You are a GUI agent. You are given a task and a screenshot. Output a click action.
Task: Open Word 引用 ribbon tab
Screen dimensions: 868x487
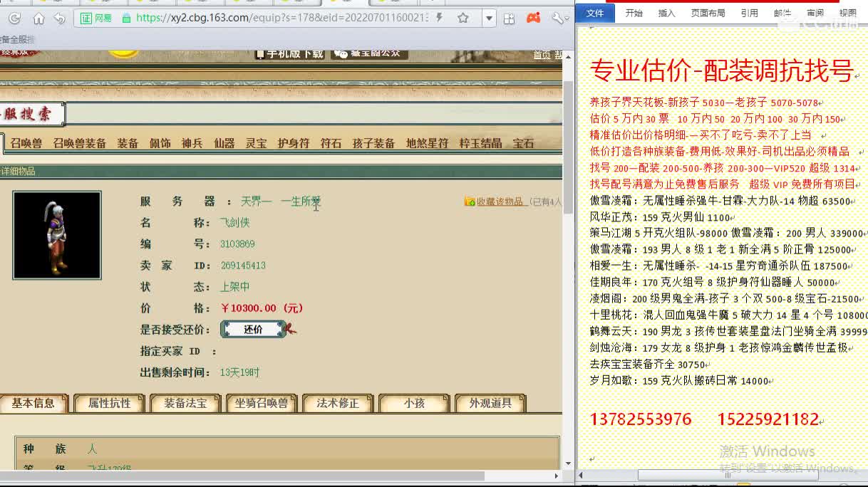click(x=749, y=13)
